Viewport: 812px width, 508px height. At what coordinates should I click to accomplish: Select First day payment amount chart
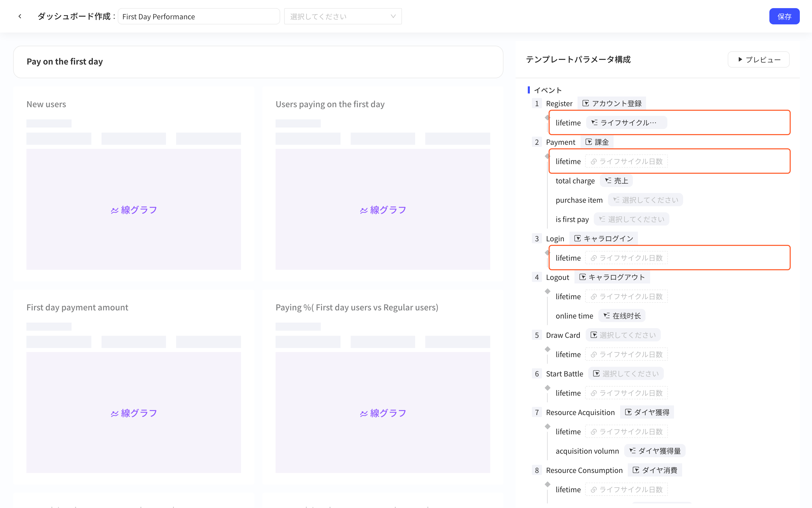pos(133,387)
